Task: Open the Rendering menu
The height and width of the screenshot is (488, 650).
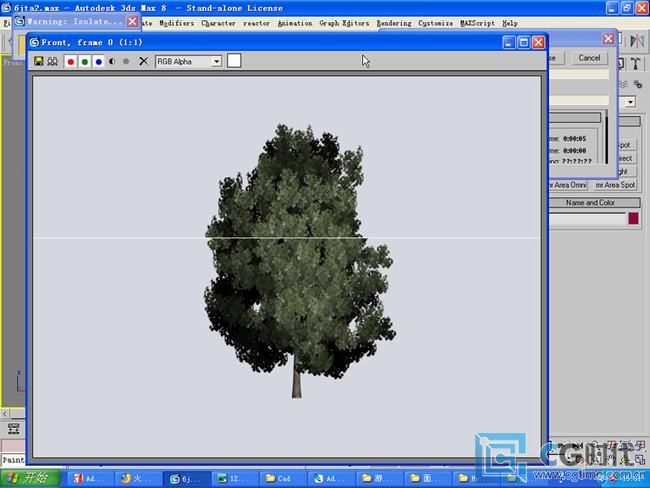Action: tap(394, 23)
